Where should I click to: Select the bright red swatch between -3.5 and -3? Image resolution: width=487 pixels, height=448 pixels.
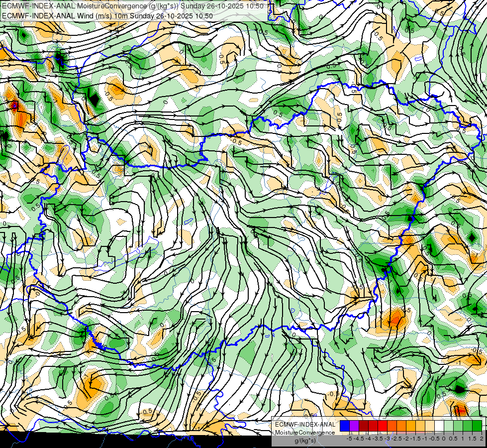[x=383, y=426]
